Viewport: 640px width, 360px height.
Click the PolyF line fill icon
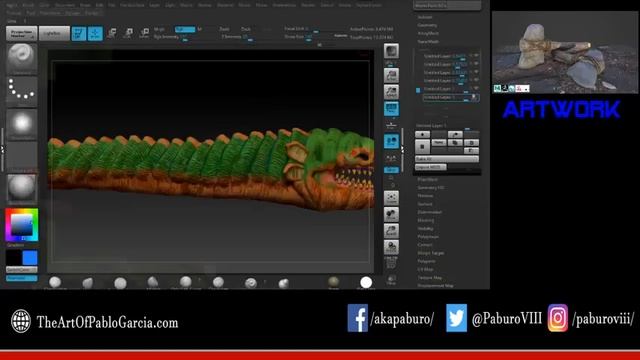[391, 262]
